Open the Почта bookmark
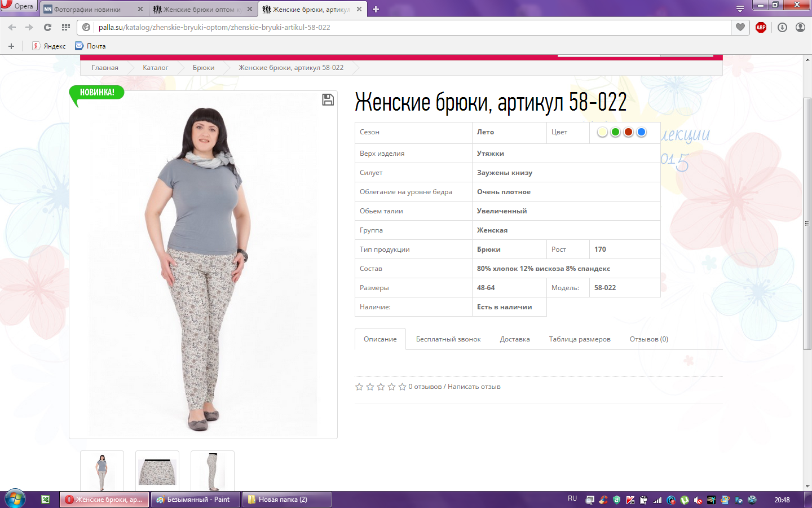The image size is (812, 508). point(91,46)
